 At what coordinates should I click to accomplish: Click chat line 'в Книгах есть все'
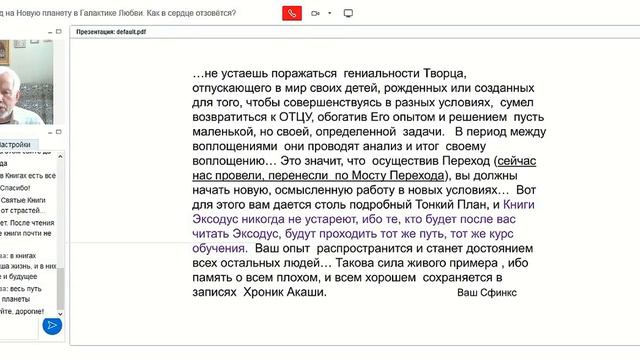tap(28, 176)
